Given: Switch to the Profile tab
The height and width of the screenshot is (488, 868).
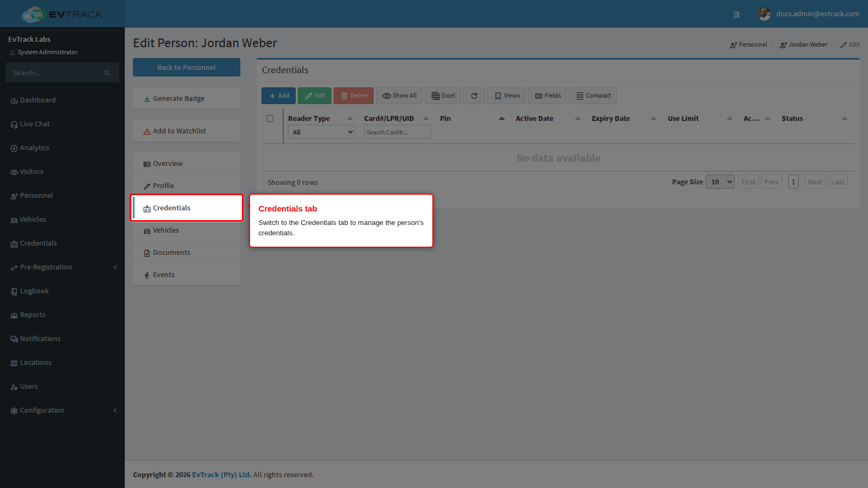Looking at the screenshot, I should (x=187, y=185).
